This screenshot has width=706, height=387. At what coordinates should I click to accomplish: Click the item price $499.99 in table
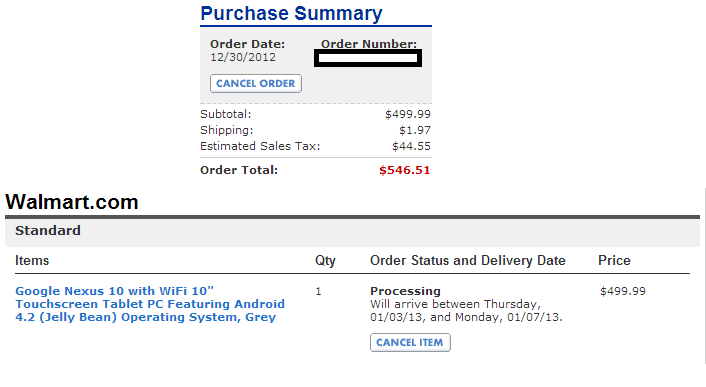pyautogui.click(x=623, y=291)
